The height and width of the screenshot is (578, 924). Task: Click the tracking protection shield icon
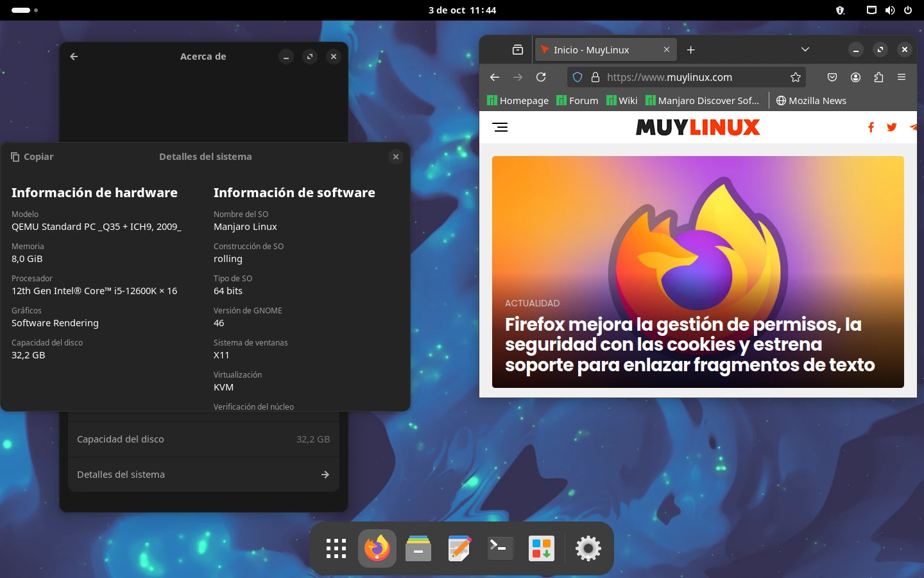(577, 77)
